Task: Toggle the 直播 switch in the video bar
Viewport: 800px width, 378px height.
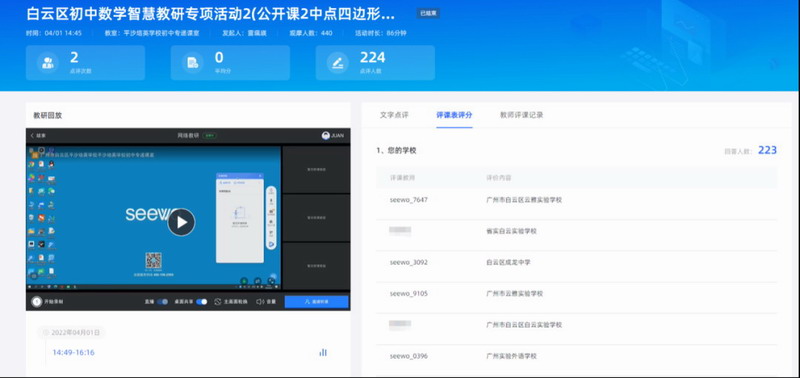Action: click(163, 302)
